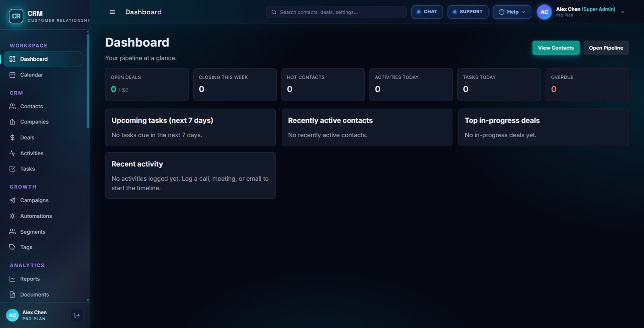Expand the Alex Chen account chevron
644x328 pixels.
623,12
